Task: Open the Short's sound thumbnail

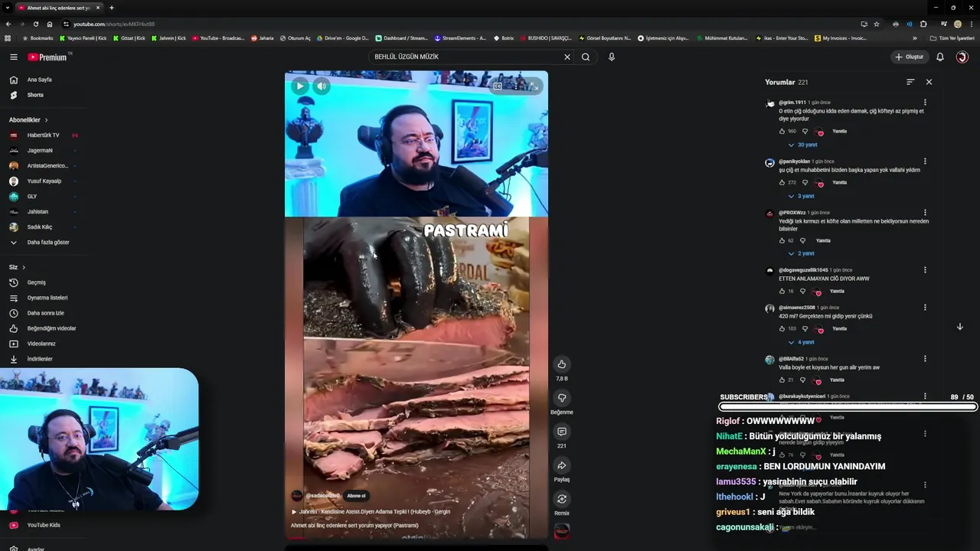Action: (562, 530)
